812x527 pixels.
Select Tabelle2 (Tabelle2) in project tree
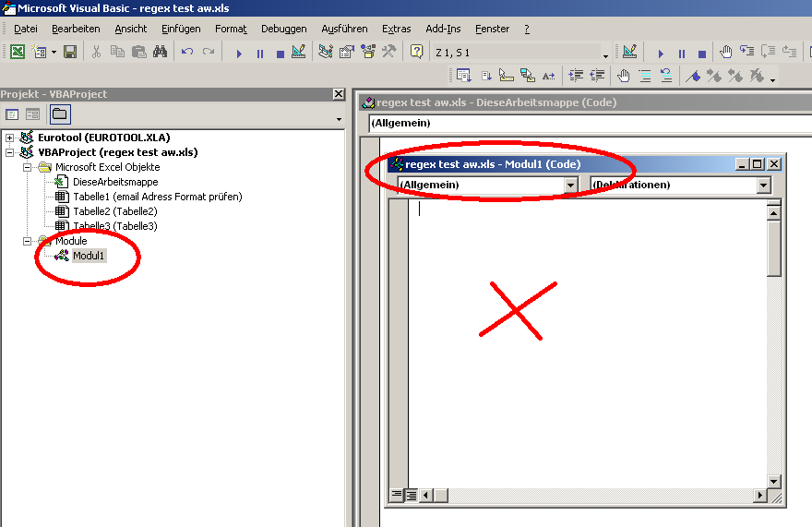coord(115,211)
